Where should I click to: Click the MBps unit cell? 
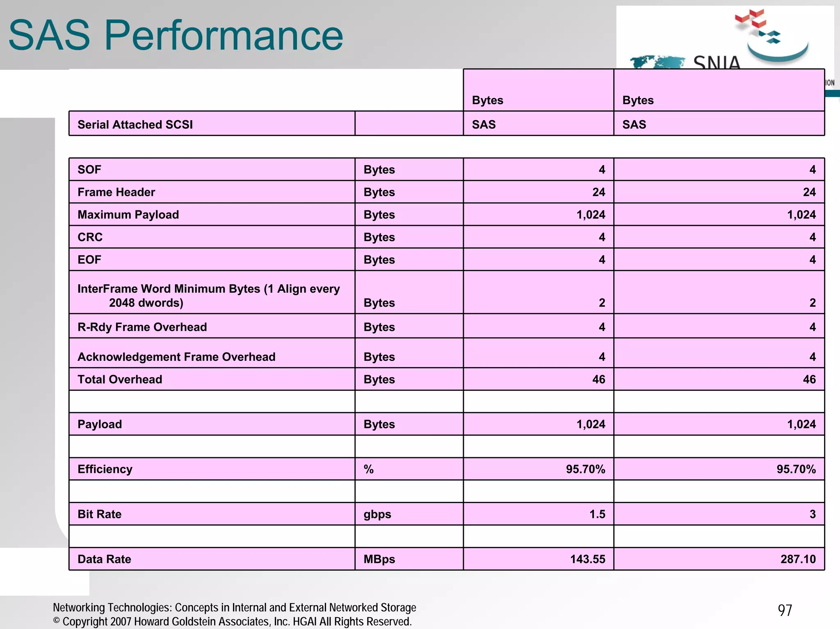point(379,559)
